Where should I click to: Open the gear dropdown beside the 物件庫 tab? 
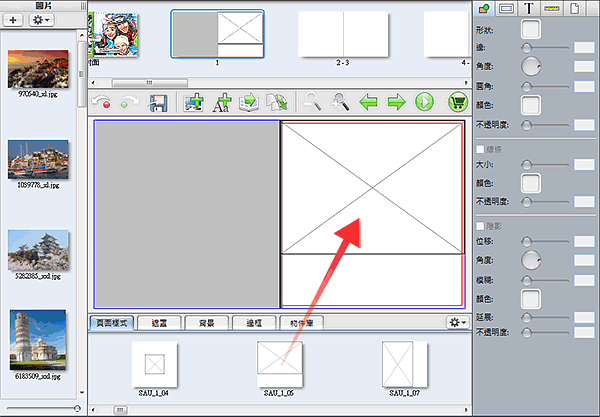458,323
